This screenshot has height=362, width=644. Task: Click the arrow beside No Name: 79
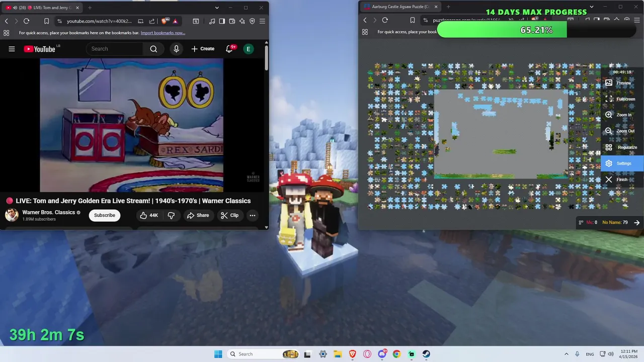point(636,222)
